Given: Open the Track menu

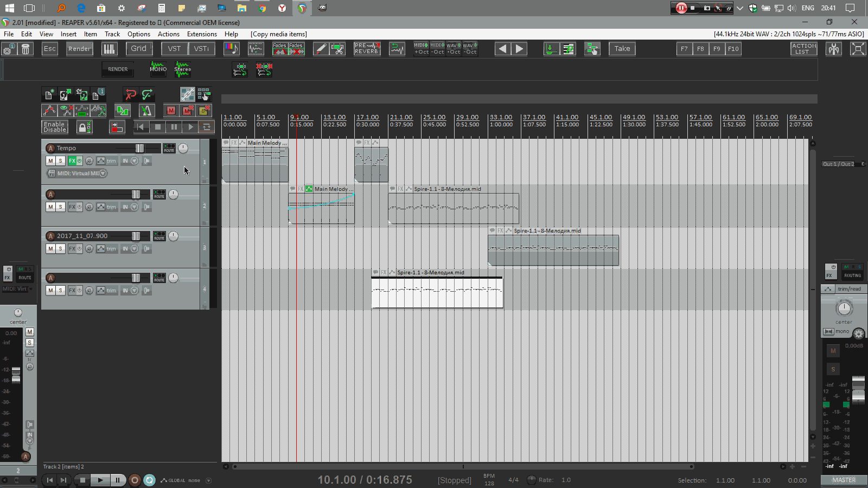Looking at the screenshot, I should pos(112,34).
